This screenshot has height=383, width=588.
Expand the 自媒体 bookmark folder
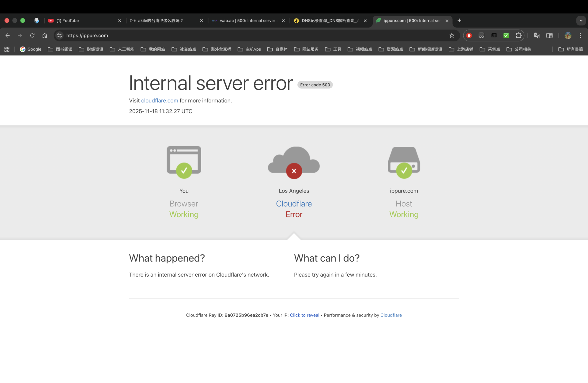(x=277, y=49)
